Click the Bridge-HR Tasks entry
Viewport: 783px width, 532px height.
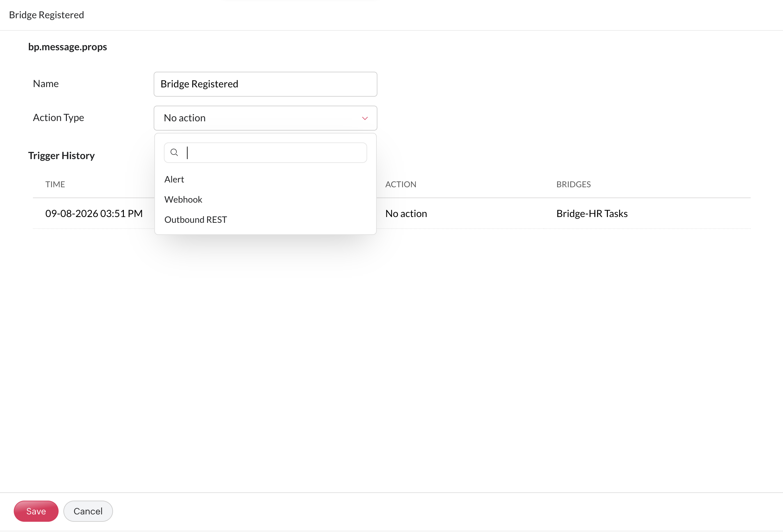[x=592, y=214]
